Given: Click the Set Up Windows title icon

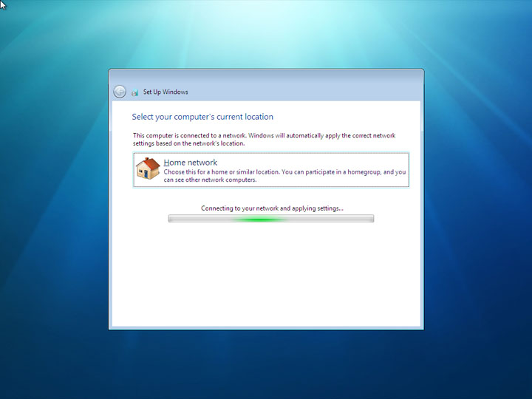Looking at the screenshot, I should pos(135,92).
